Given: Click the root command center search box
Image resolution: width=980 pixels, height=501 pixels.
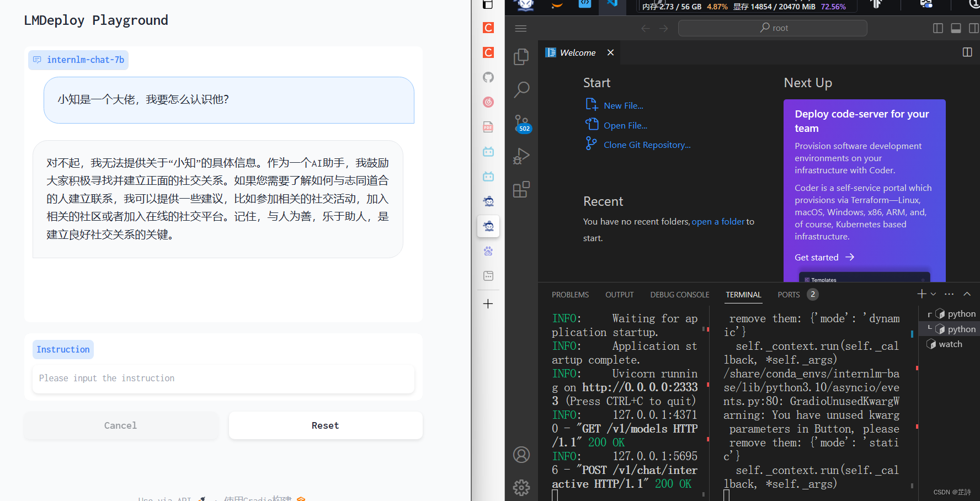Looking at the screenshot, I should click(773, 28).
